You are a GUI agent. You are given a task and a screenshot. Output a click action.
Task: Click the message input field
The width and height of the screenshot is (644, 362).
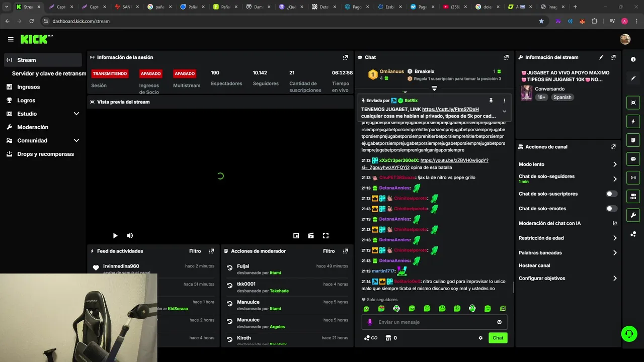(x=434, y=322)
